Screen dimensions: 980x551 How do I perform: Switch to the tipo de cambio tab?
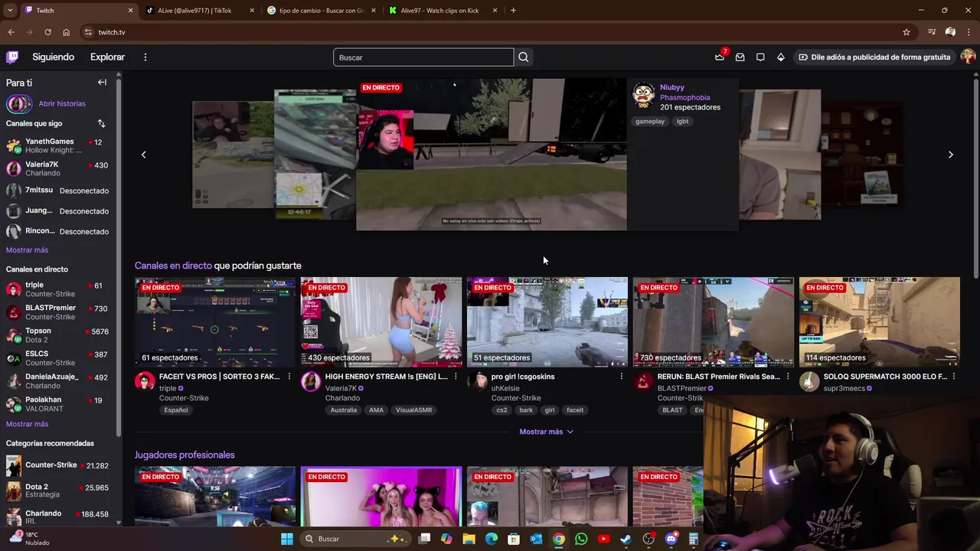coord(322,11)
